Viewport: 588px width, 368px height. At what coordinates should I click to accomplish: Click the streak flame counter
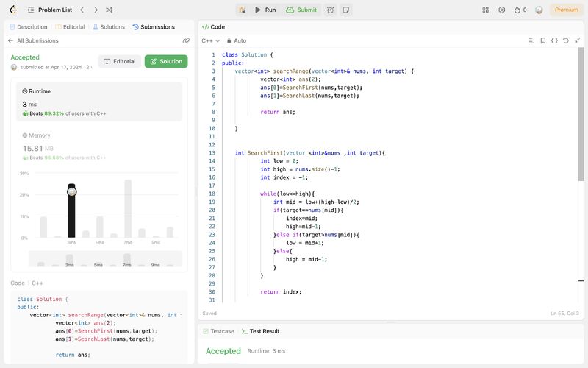pos(520,10)
